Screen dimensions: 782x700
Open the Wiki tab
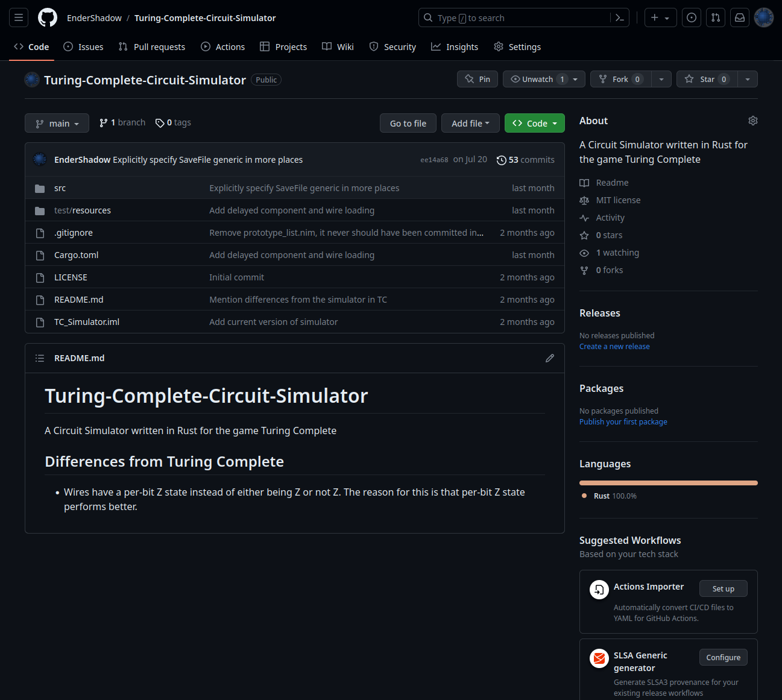(x=338, y=47)
